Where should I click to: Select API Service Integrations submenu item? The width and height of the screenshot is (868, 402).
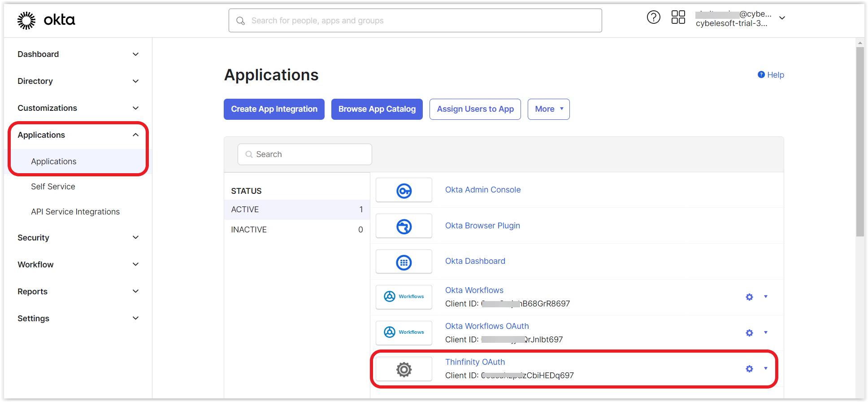[x=75, y=212]
